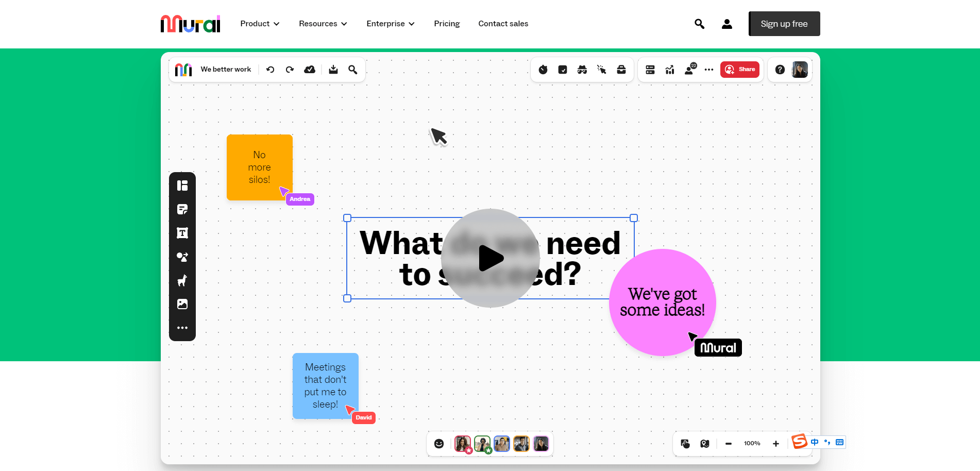Click the find magnifier in the canvas toolbar
The height and width of the screenshot is (471, 980).
[353, 70]
